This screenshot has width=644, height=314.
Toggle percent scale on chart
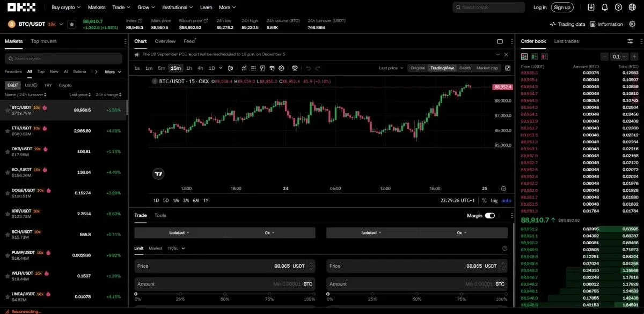click(x=484, y=200)
